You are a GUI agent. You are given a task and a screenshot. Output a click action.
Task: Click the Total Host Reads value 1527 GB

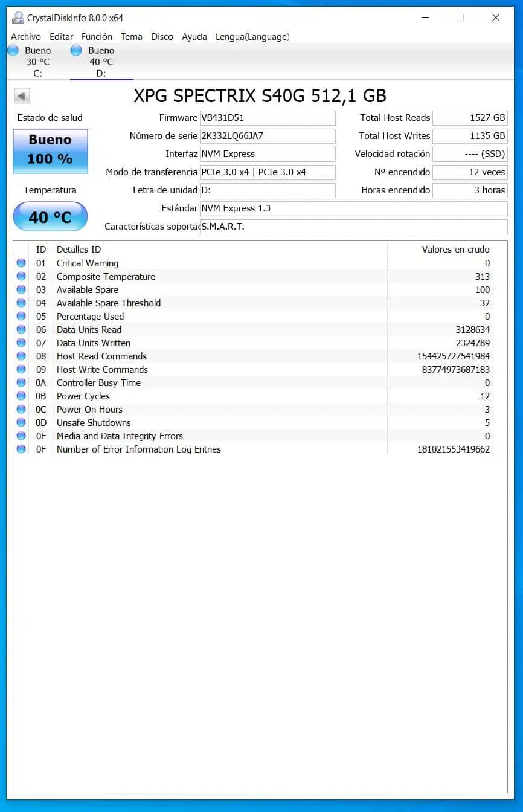coord(470,118)
